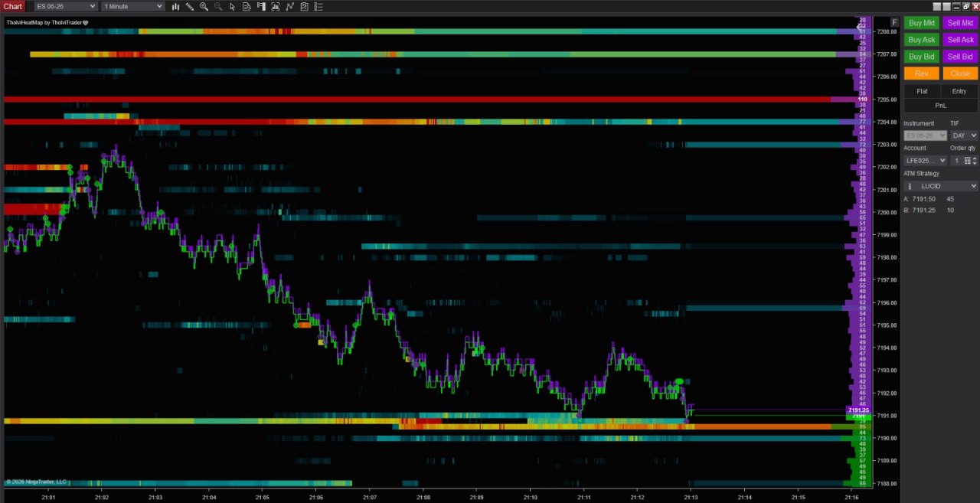The height and width of the screenshot is (503, 980).
Task: Open the order quantity calculator icon
Action: [x=968, y=161]
